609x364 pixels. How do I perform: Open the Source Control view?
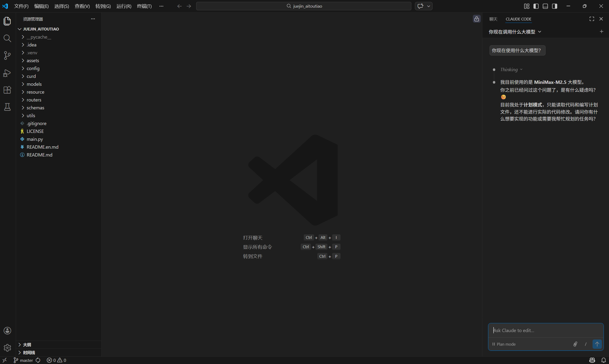[7, 56]
